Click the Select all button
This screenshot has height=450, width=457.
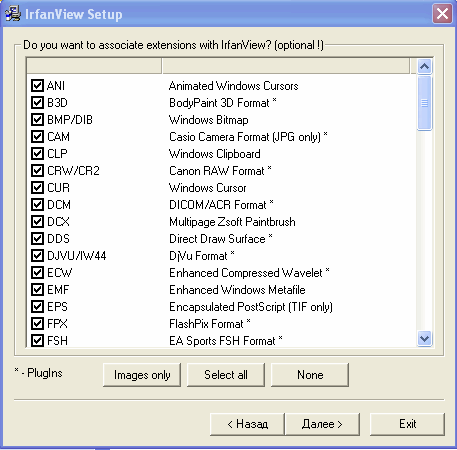(226, 375)
